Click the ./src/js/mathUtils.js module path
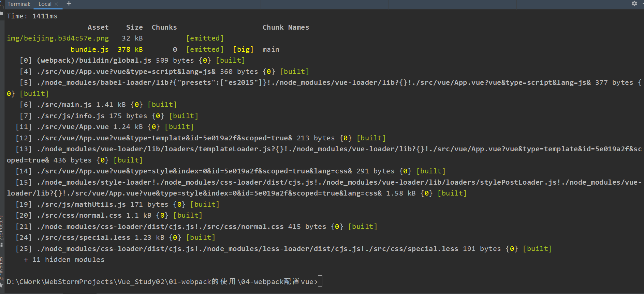The image size is (644, 294). tap(82, 204)
